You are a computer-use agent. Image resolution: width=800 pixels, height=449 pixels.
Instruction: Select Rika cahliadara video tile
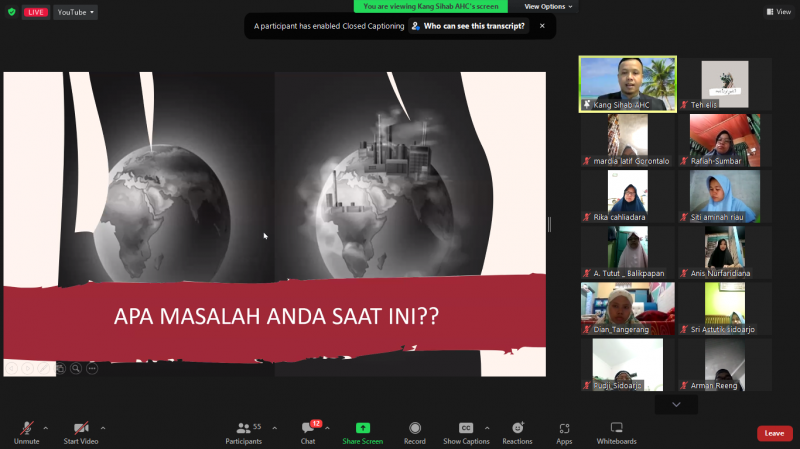pyautogui.click(x=628, y=196)
